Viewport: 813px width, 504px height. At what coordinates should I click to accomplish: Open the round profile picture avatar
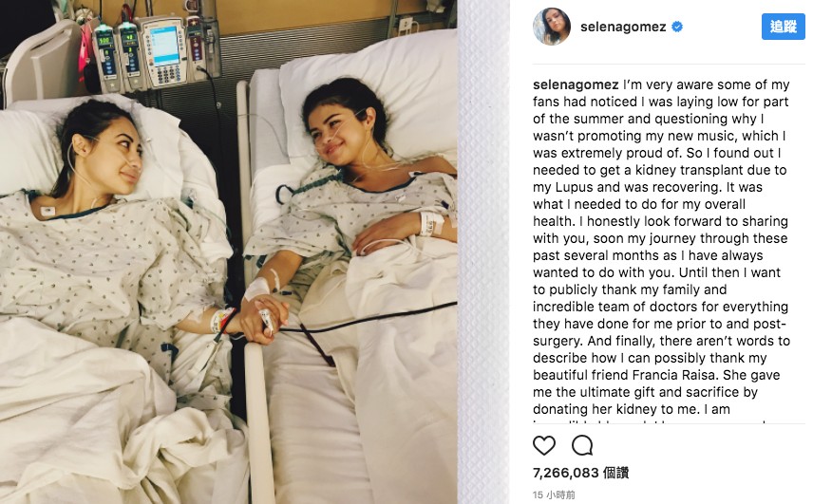tap(552, 27)
